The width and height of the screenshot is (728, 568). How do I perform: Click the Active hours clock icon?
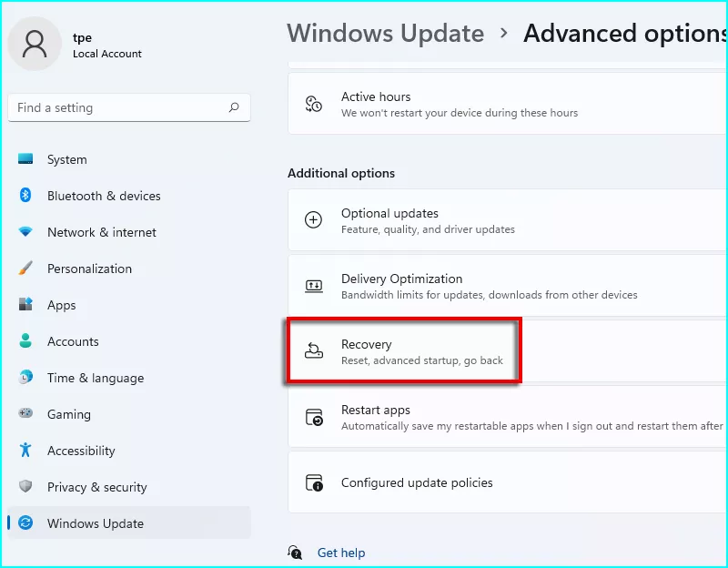pos(313,104)
